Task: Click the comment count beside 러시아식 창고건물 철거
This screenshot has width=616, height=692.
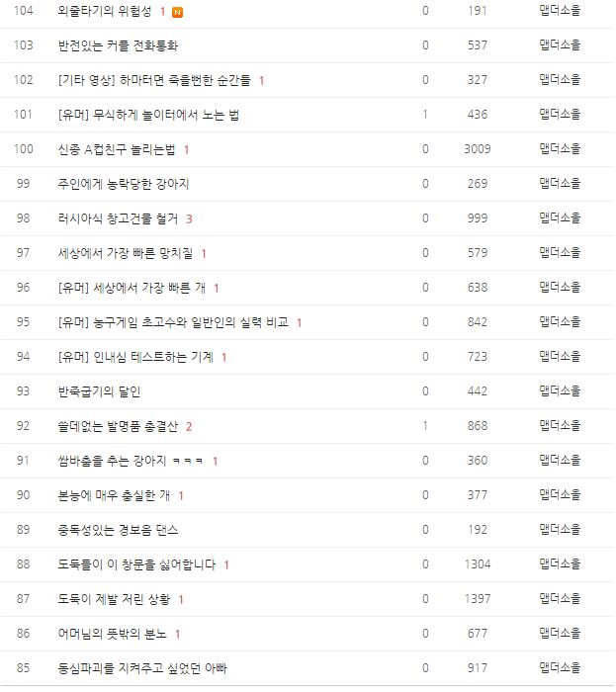Action: click(189, 218)
